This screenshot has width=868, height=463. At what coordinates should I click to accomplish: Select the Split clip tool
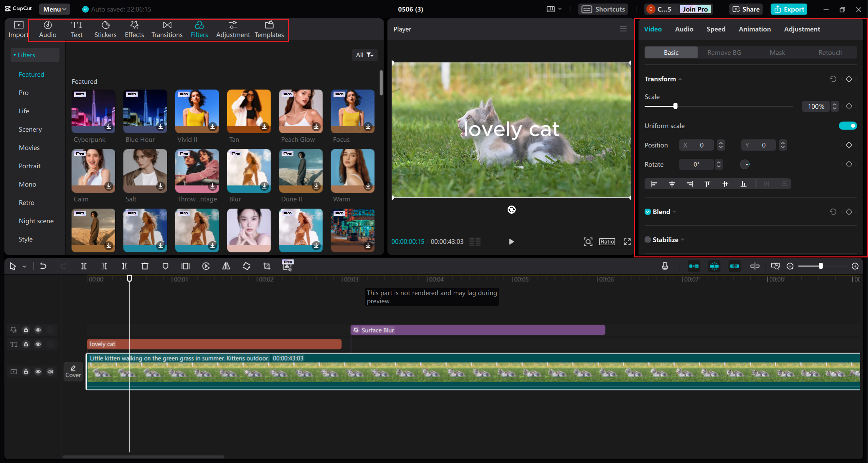tap(84, 266)
